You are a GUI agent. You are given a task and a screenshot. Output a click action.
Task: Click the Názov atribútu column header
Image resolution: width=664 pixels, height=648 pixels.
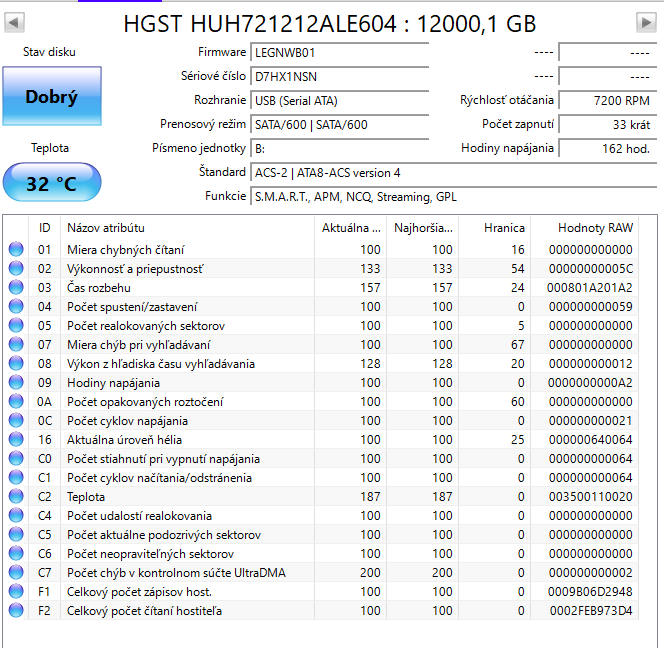click(x=187, y=228)
